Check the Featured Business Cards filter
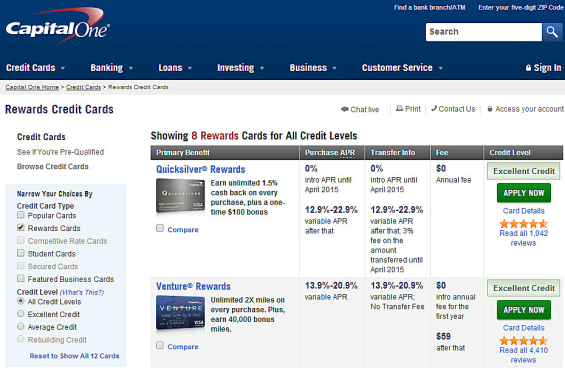Image resolution: width=565 pixels, height=368 pixels. click(21, 278)
